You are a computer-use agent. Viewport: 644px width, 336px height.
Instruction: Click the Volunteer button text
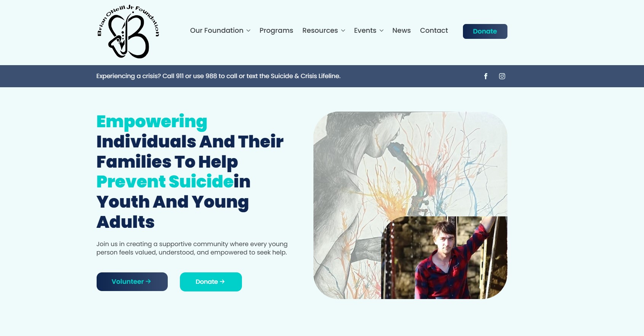click(x=127, y=282)
